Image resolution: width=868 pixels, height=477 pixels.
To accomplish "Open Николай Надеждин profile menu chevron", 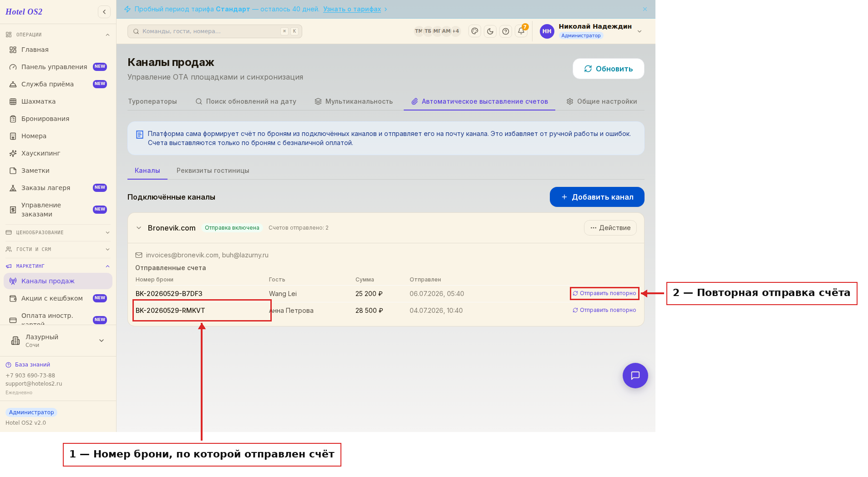I will [640, 31].
